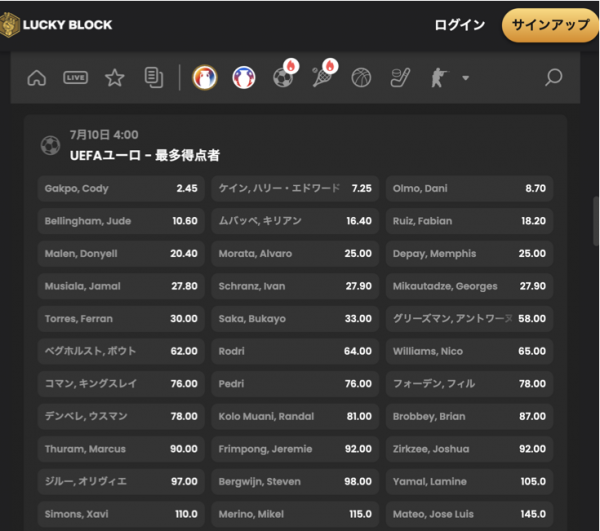Select the second trophy tournament icon
Viewport: 600px width, 531px height.
[x=244, y=78]
